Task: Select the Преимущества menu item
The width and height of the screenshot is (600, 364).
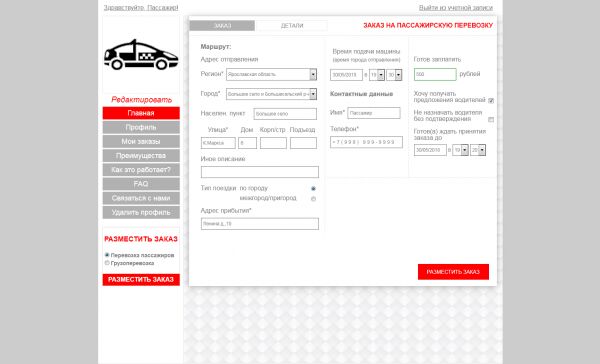Action: (x=141, y=155)
